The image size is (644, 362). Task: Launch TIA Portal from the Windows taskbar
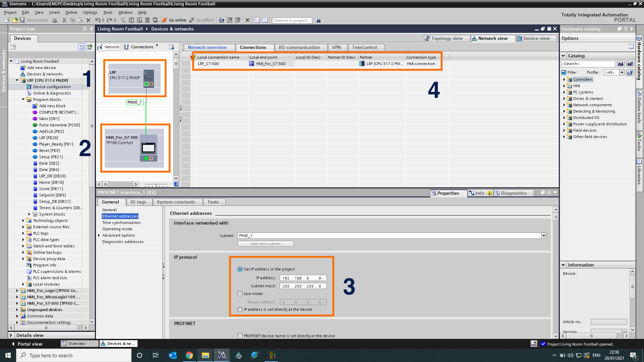(x=222, y=355)
